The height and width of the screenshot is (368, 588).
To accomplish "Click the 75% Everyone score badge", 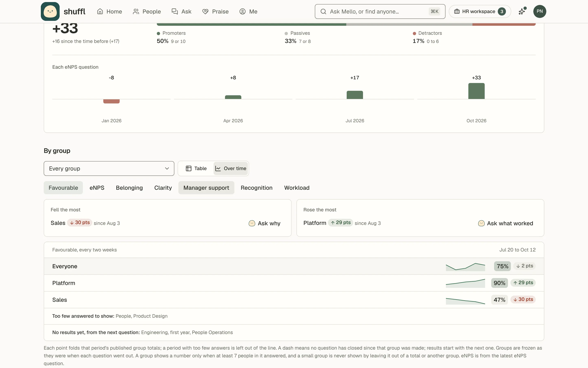I will point(502,266).
